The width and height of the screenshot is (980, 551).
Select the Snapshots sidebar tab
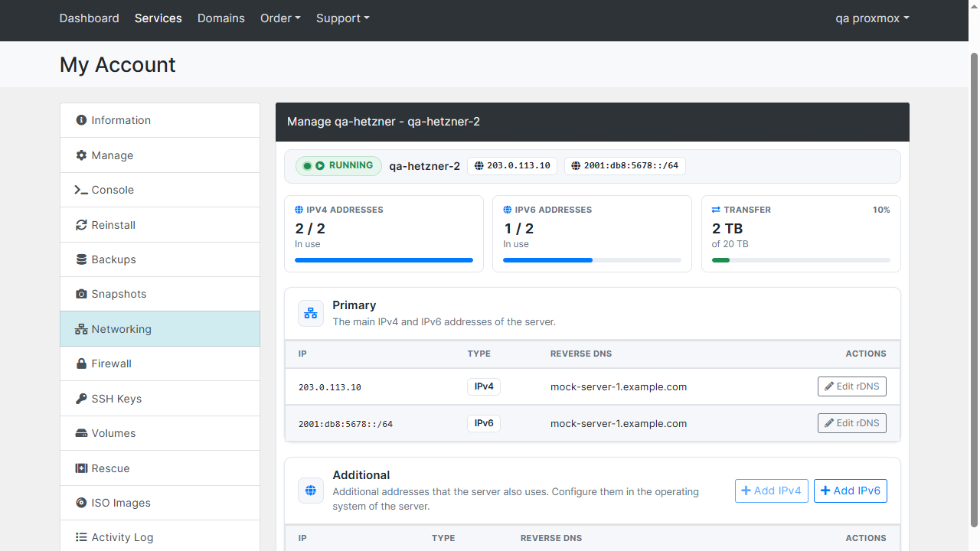click(x=160, y=294)
